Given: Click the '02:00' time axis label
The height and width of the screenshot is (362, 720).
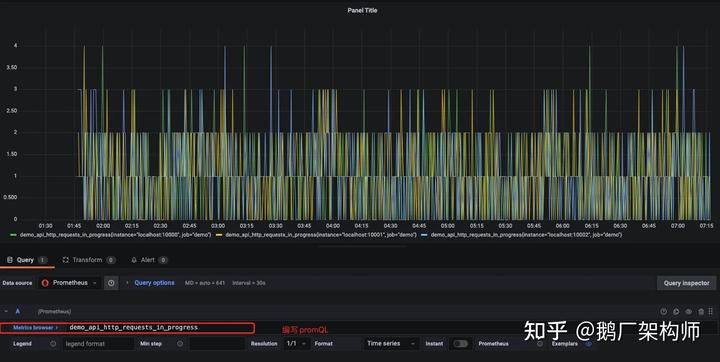Looking at the screenshot, I should tap(103, 226).
